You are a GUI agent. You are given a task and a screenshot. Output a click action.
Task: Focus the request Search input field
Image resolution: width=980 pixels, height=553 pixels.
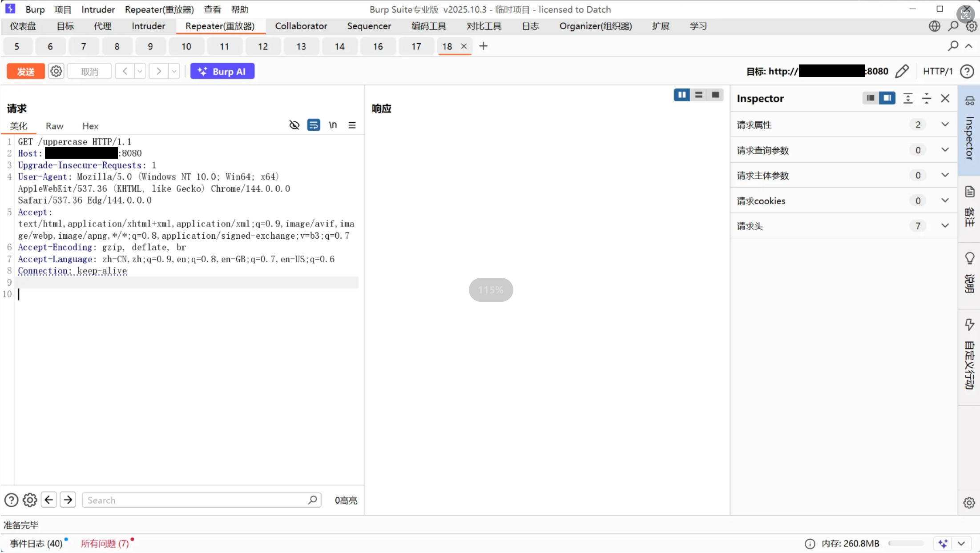point(202,500)
